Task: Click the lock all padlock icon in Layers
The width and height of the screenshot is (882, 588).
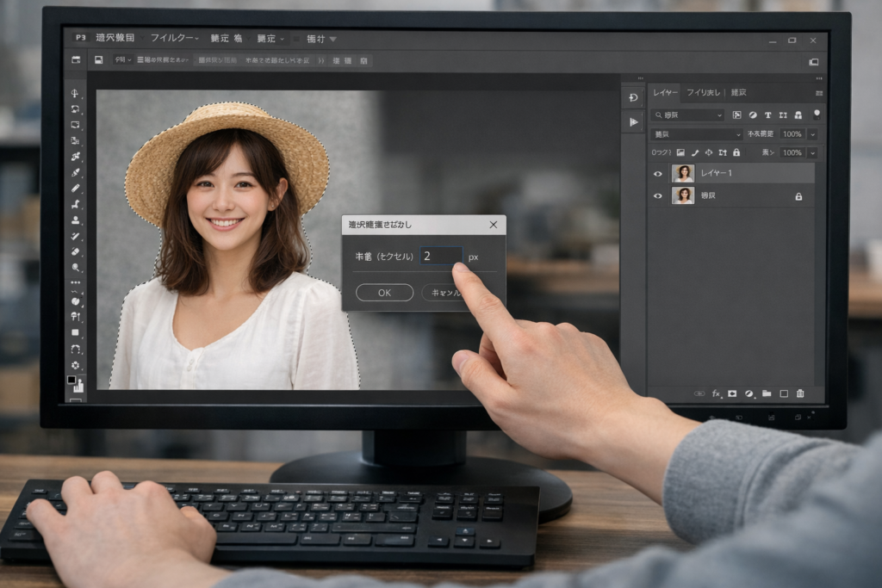Action: pyautogui.click(x=736, y=152)
